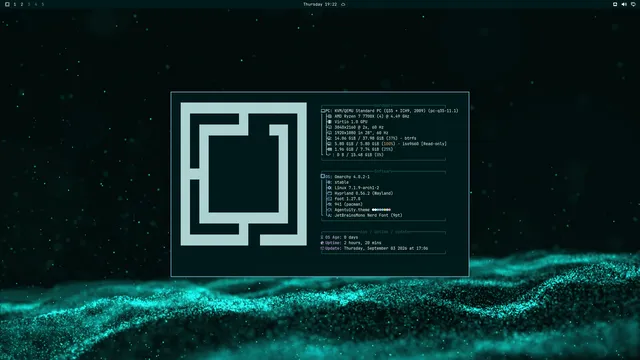Click the branch icon beside stable
The image size is (640, 360).
[x=329, y=182]
